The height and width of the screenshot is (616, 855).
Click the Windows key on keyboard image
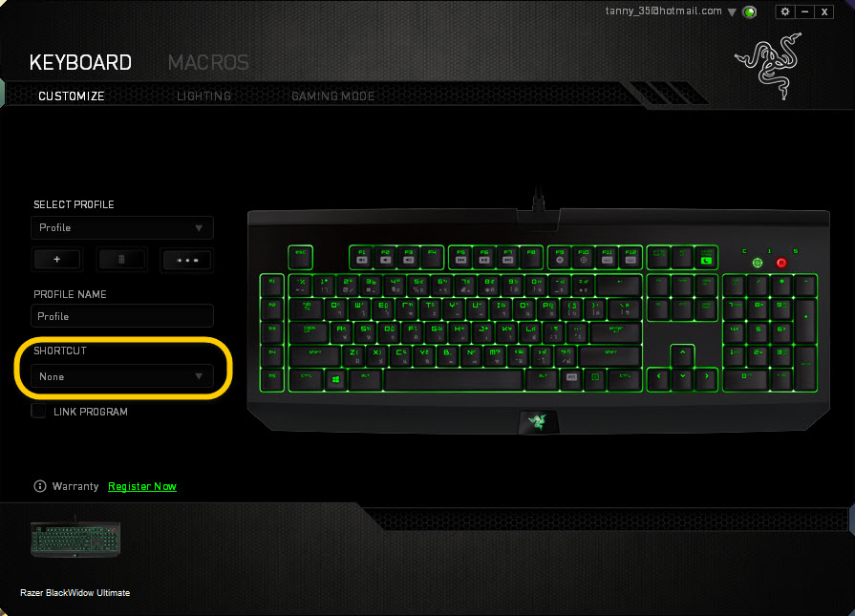[x=336, y=379]
